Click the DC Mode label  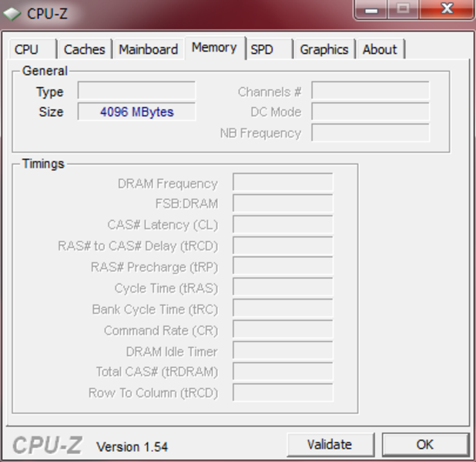tap(276, 112)
